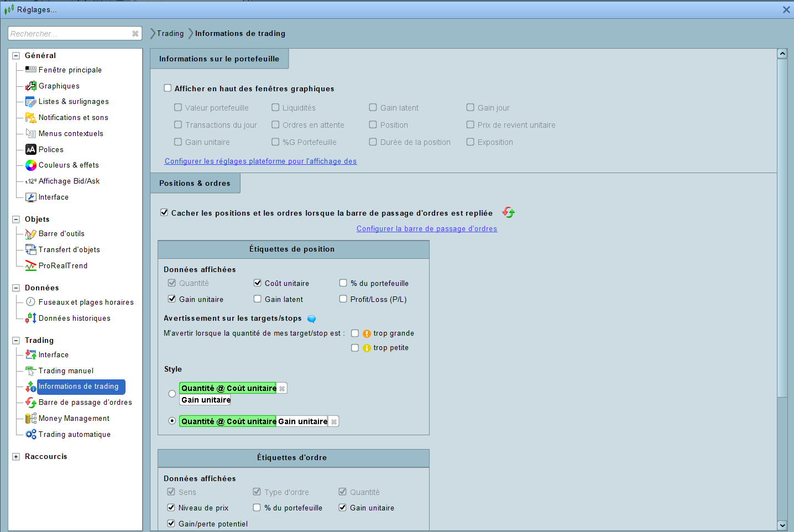The width and height of the screenshot is (794, 532).
Task: Close the Réglages window
Action: [x=786, y=9]
